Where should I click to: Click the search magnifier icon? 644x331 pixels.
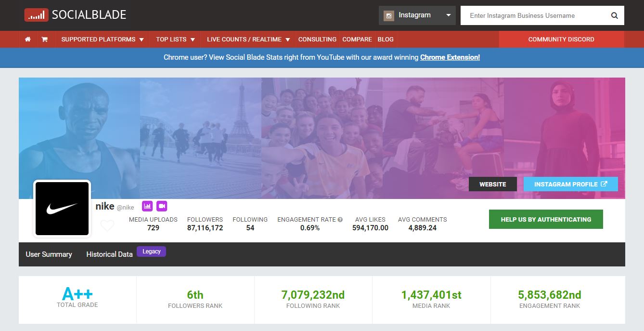[x=615, y=15]
